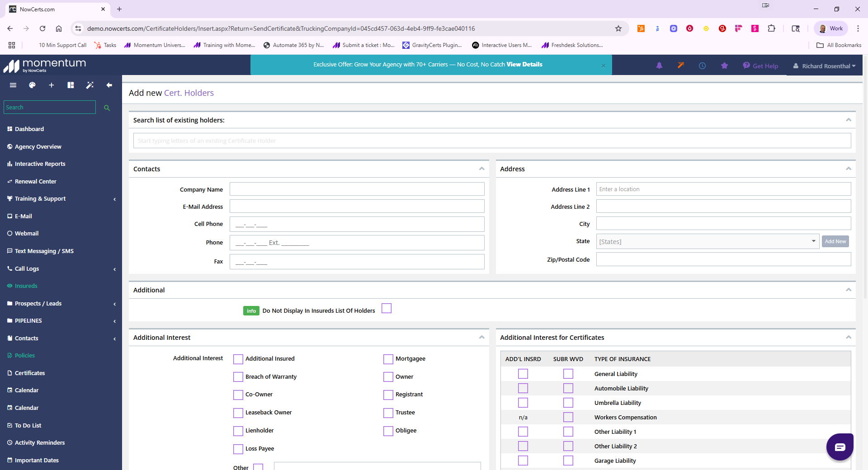
Task: Open the browser extensions puzzle icon
Action: (x=772, y=28)
